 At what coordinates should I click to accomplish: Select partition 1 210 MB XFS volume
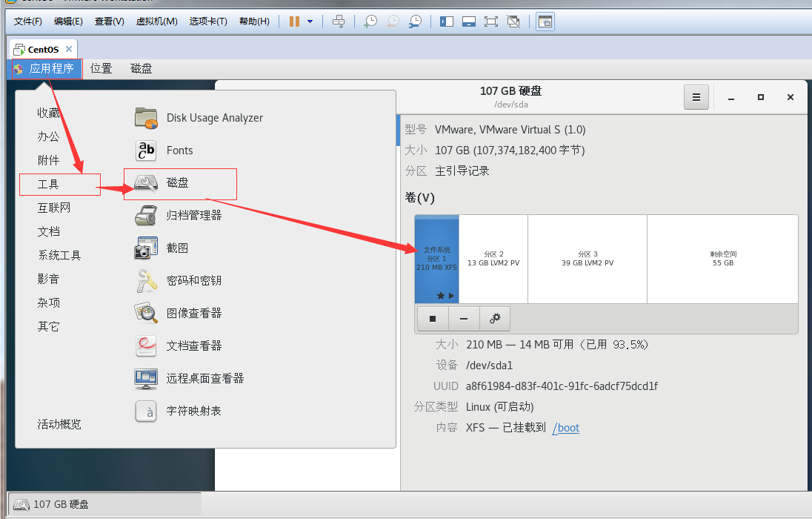click(436, 259)
